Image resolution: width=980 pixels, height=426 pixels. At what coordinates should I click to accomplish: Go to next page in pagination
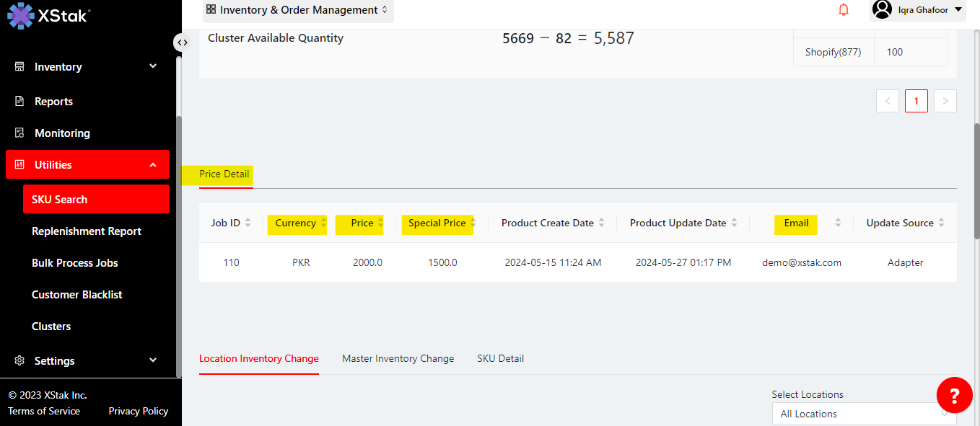945,101
